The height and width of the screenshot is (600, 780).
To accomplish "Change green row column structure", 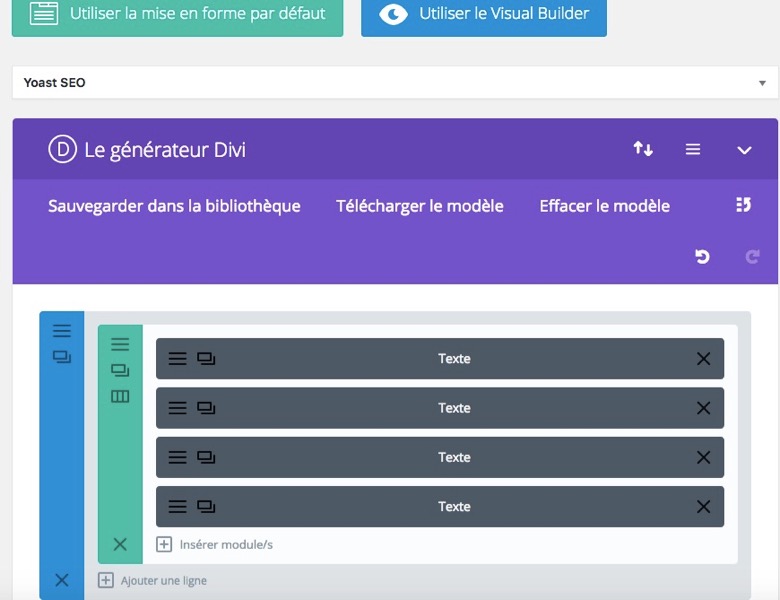I will [x=120, y=396].
